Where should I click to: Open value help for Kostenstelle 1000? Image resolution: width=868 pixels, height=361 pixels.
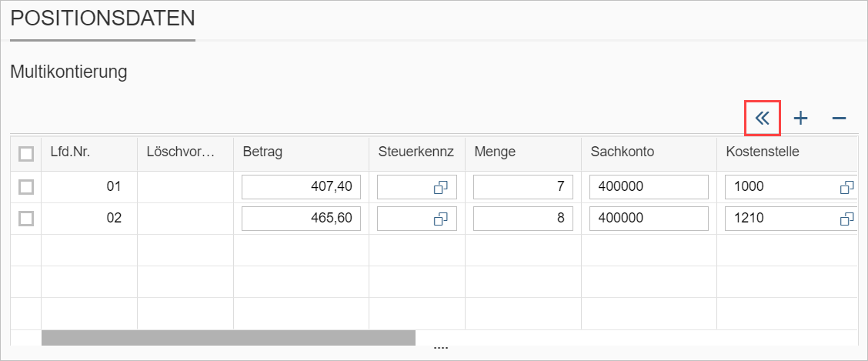tap(846, 187)
